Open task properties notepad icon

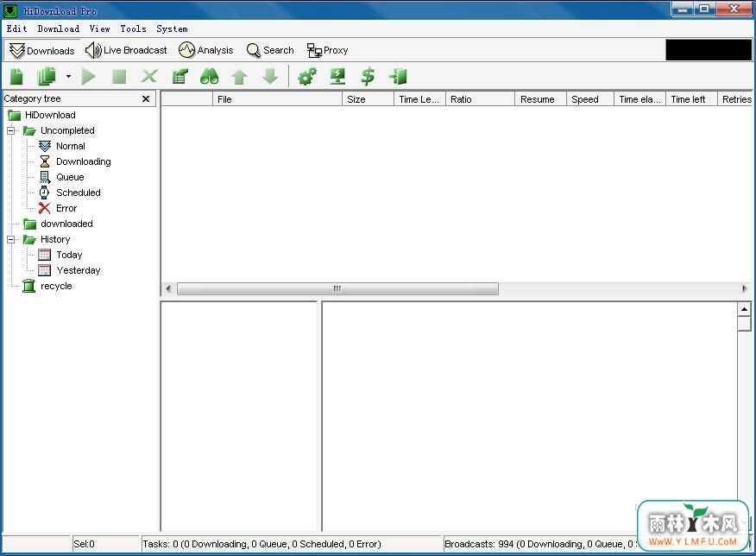pos(180,76)
